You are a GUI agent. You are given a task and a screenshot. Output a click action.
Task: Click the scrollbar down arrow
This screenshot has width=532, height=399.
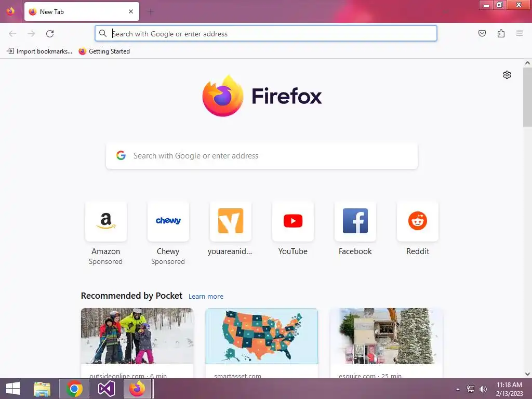[527, 374]
